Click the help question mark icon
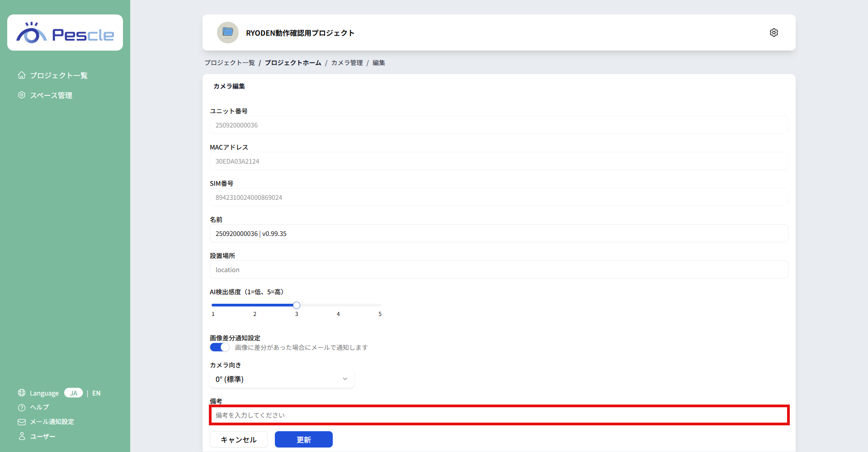The width and height of the screenshot is (868, 452). coord(21,407)
